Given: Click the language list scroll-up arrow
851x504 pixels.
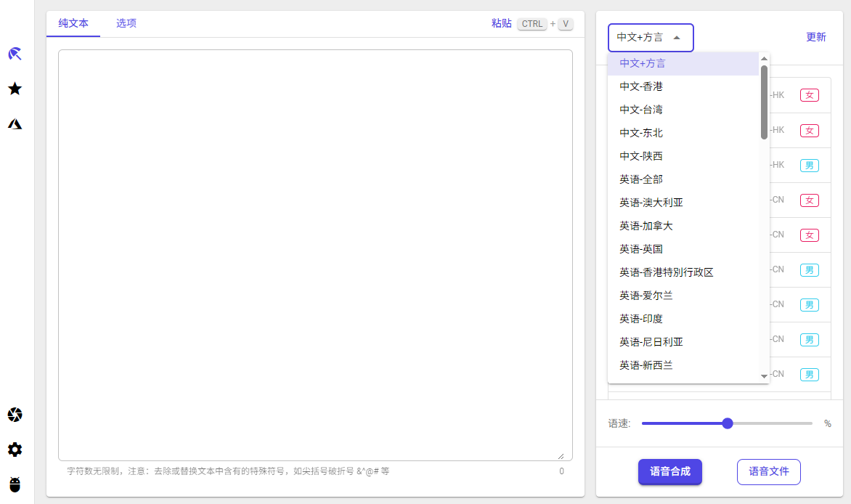Looking at the screenshot, I should pos(764,58).
